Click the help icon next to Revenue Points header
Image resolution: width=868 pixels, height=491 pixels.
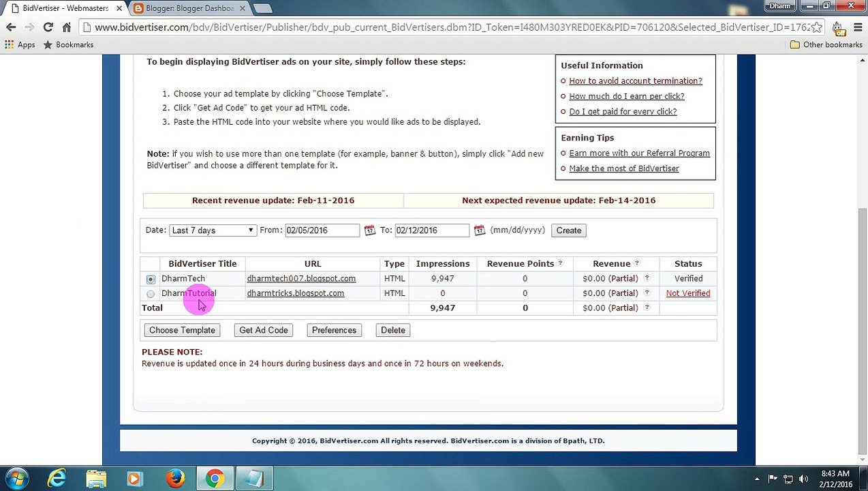click(x=560, y=263)
